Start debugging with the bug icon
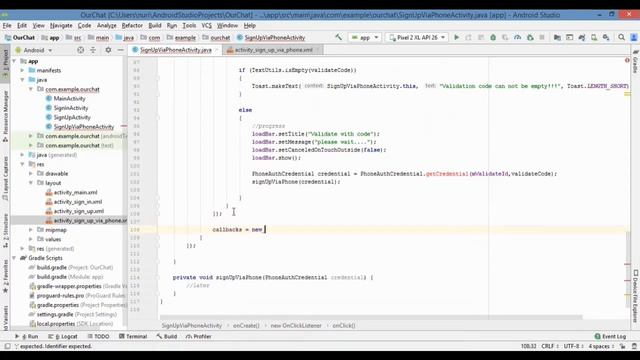The image size is (640, 360). click(x=493, y=37)
